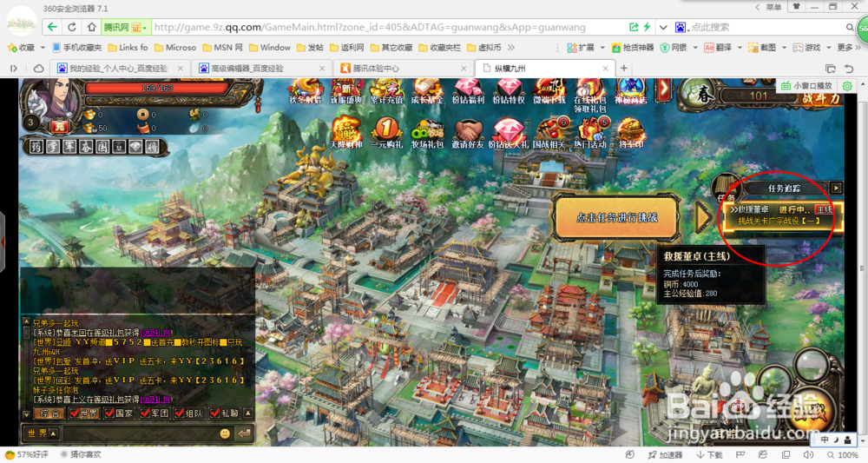This screenshot has width=868, height=463.
Task: Open the 微端下载 download icon
Action: pos(549,92)
